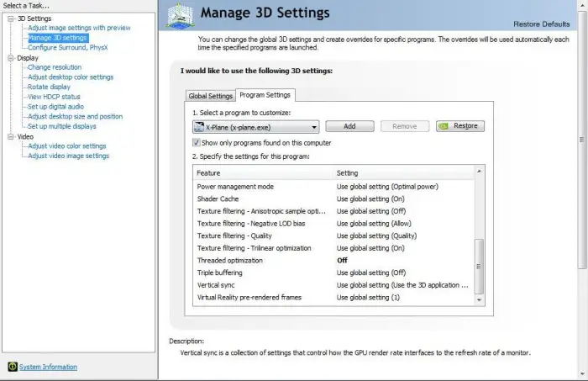Image resolution: width=588 pixels, height=381 pixels.
Task: Open Set up multiple displays
Action: 62,126
